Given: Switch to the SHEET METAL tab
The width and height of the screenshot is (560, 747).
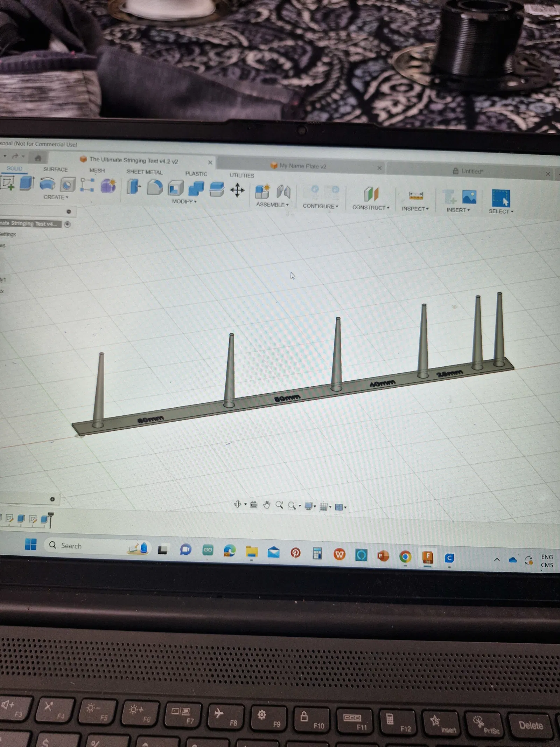Looking at the screenshot, I should click(145, 172).
